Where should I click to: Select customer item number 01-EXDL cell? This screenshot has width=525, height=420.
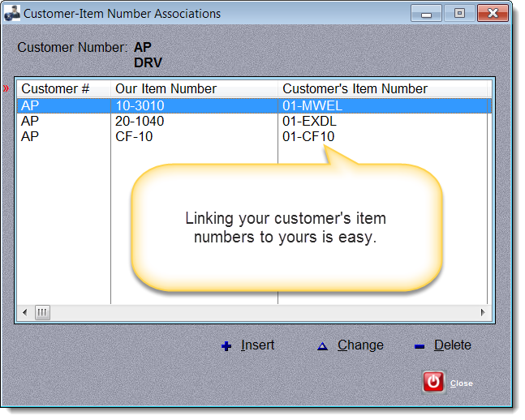(x=309, y=121)
